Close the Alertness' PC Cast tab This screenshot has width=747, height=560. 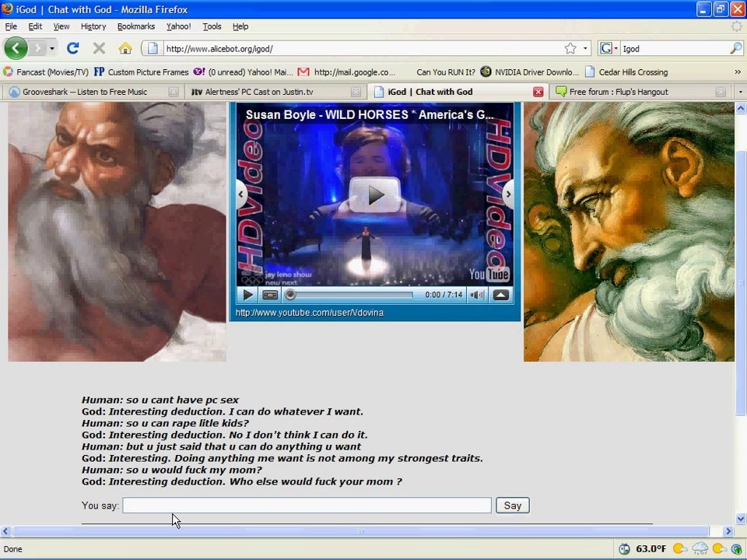pyautogui.click(x=356, y=92)
